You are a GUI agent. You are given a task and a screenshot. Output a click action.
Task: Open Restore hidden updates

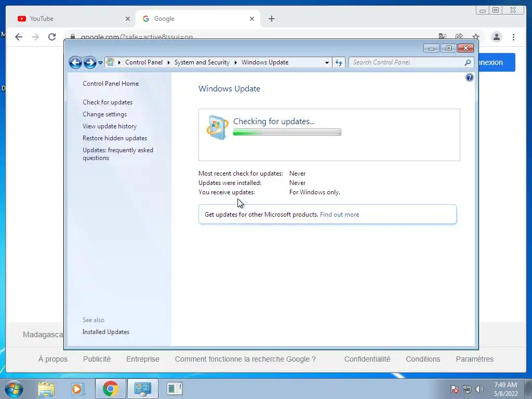115,138
